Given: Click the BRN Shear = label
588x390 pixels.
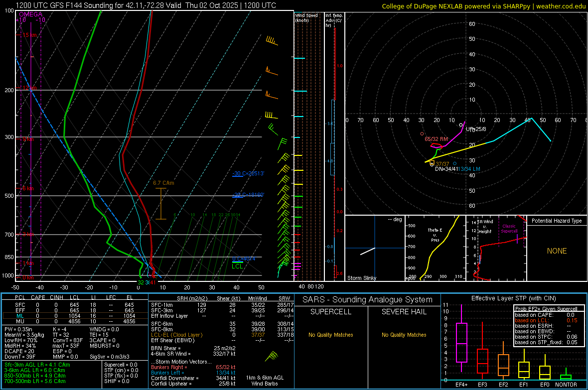Looking at the screenshot, I should [x=166, y=348].
